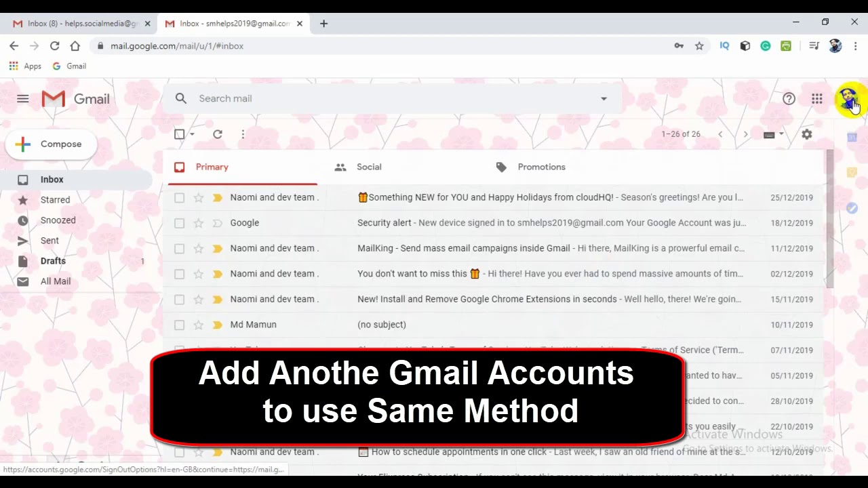
Task: Open the input tools keyboard dropdown
Action: tap(773, 134)
